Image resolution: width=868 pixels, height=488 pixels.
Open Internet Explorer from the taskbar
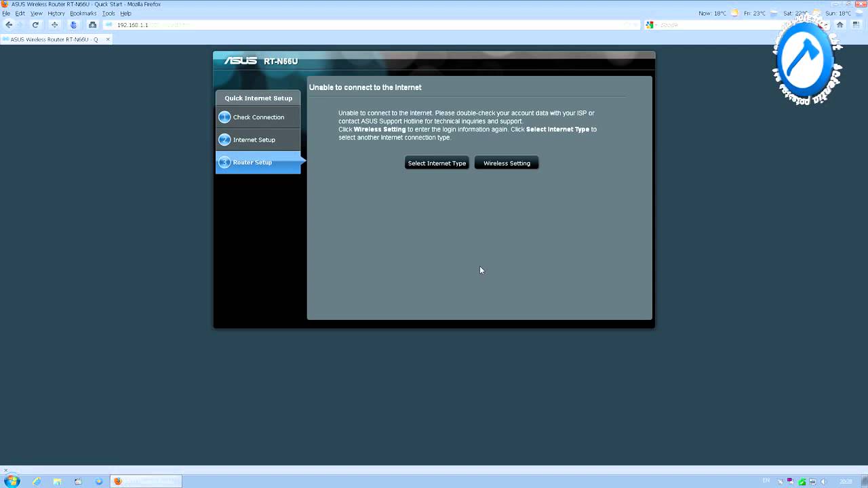click(x=37, y=481)
